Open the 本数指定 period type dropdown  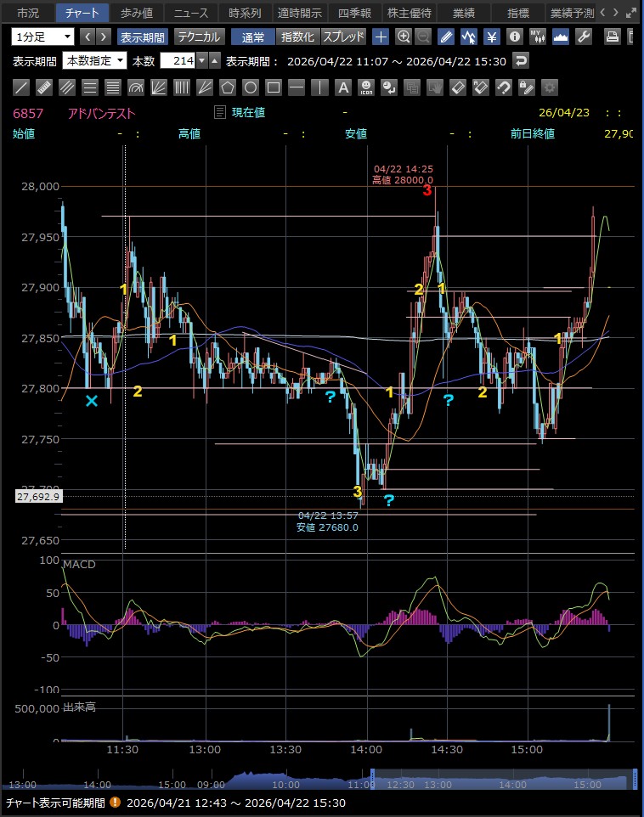95,60
